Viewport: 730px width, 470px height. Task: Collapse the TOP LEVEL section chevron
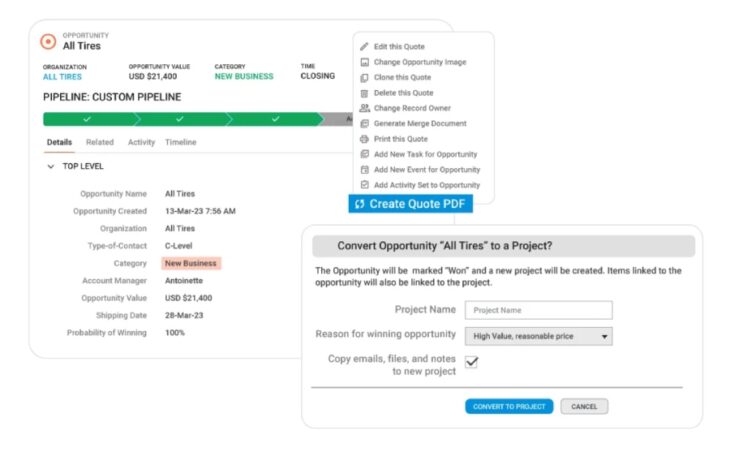[x=51, y=167]
